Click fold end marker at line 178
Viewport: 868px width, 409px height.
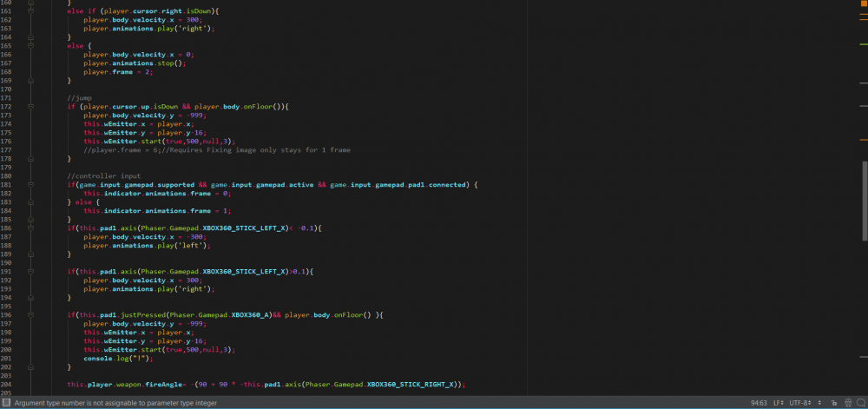[30, 159]
